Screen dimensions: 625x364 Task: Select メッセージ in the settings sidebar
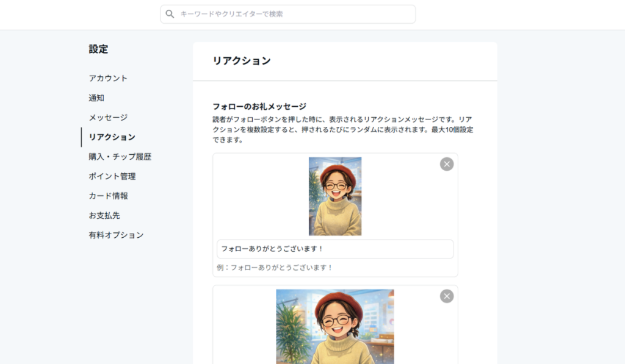(108, 117)
